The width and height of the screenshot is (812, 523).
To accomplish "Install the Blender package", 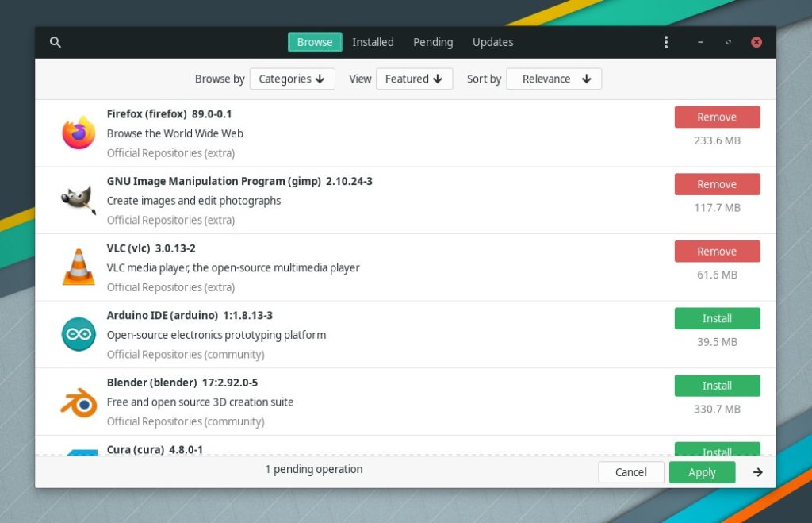I will click(717, 386).
